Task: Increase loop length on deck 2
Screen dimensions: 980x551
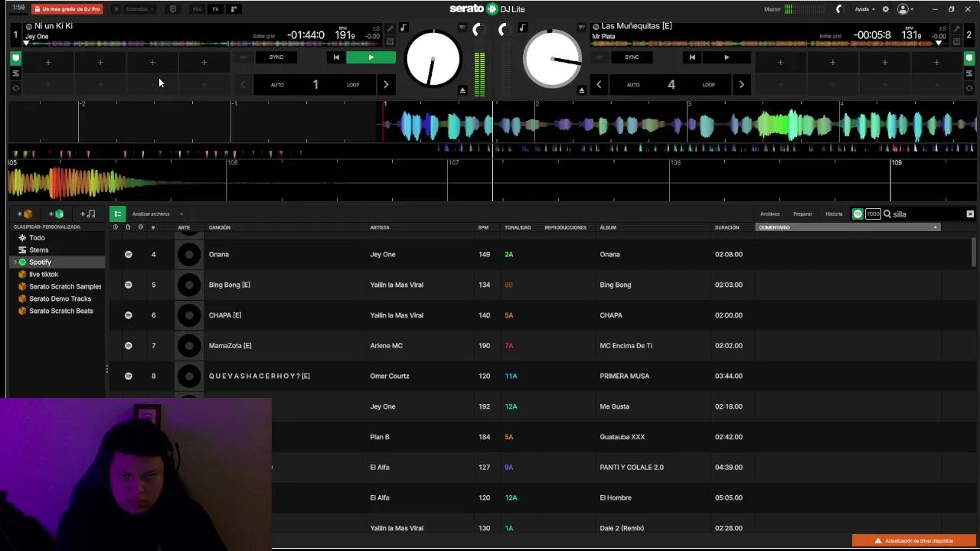Action: (741, 85)
